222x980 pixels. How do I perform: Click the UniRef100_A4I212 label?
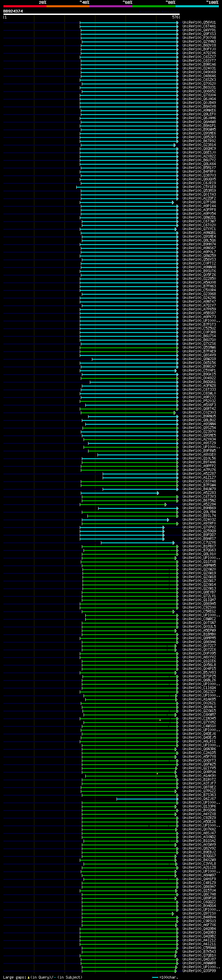[x=199, y=940]
